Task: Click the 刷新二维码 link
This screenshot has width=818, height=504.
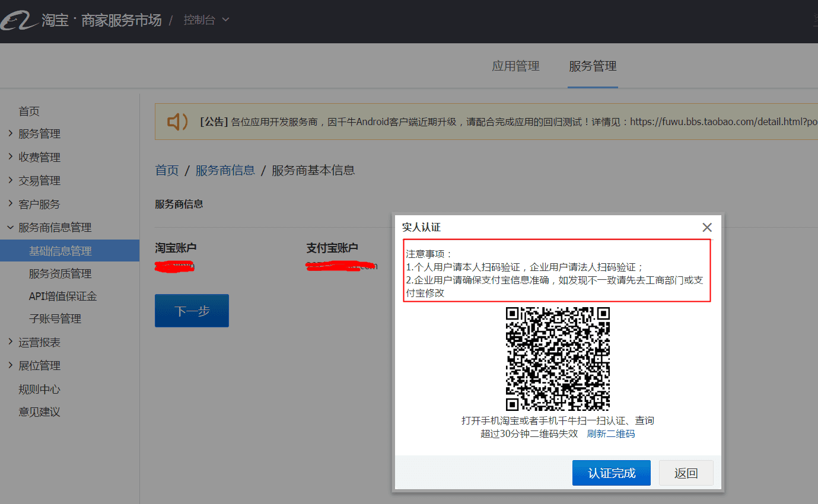Action: point(611,433)
